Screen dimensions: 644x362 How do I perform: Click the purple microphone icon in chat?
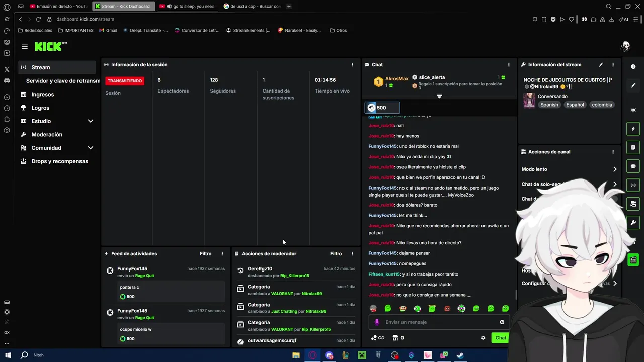click(377, 322)
